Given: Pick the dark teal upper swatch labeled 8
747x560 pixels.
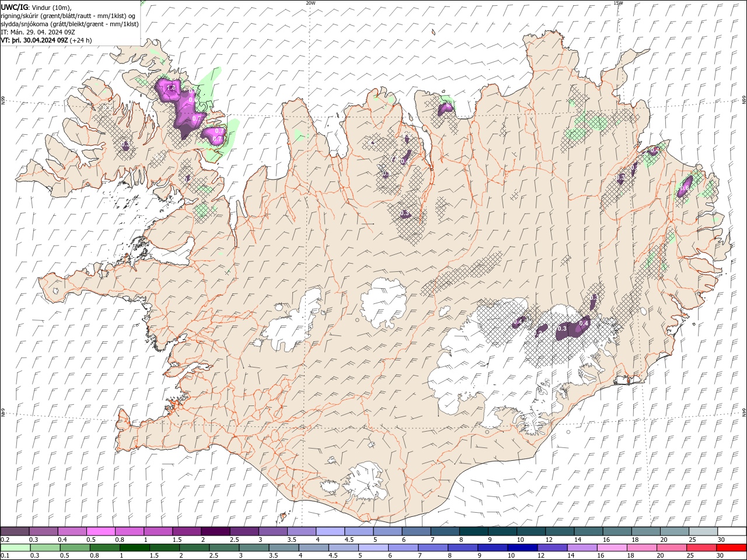Looking at the screenshot, I should (x=473, y=531).
